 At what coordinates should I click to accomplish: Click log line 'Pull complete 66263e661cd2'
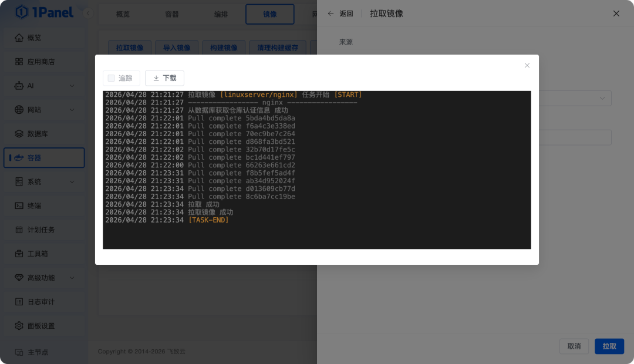point(200,165)
